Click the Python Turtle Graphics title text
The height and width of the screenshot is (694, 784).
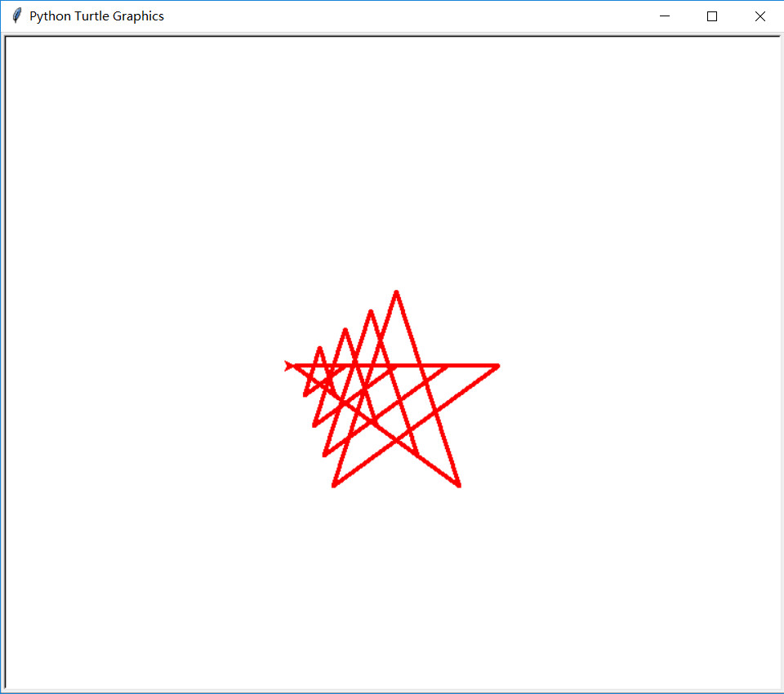pos(96,16)
